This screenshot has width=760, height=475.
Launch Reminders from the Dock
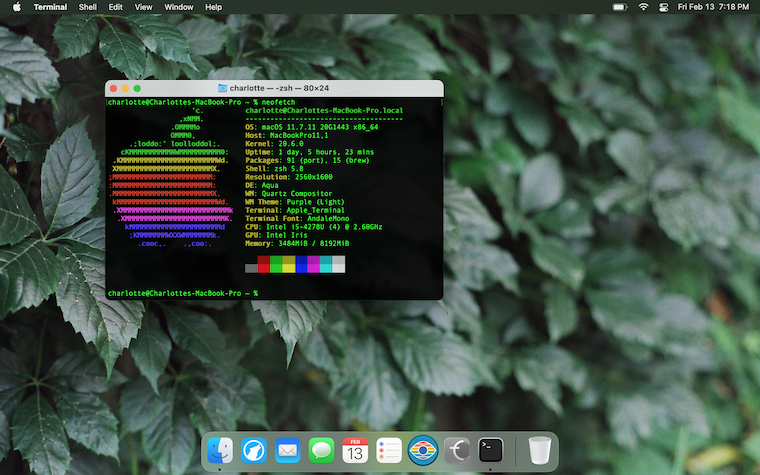[x=389, y=451]
